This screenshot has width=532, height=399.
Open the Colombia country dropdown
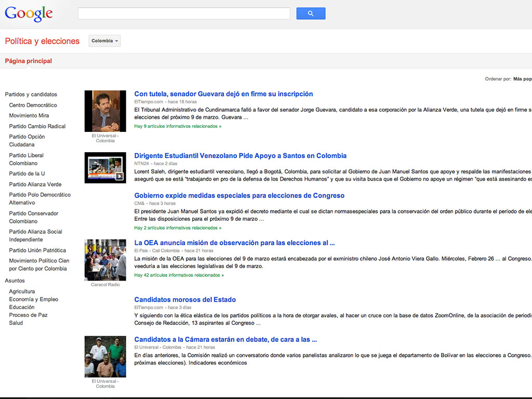pos(104,41)
